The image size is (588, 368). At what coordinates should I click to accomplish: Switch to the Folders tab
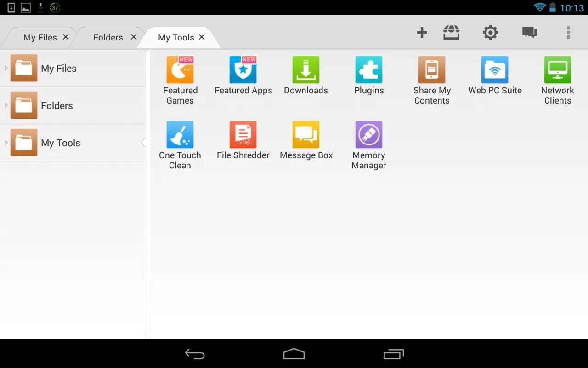(107, 37)
